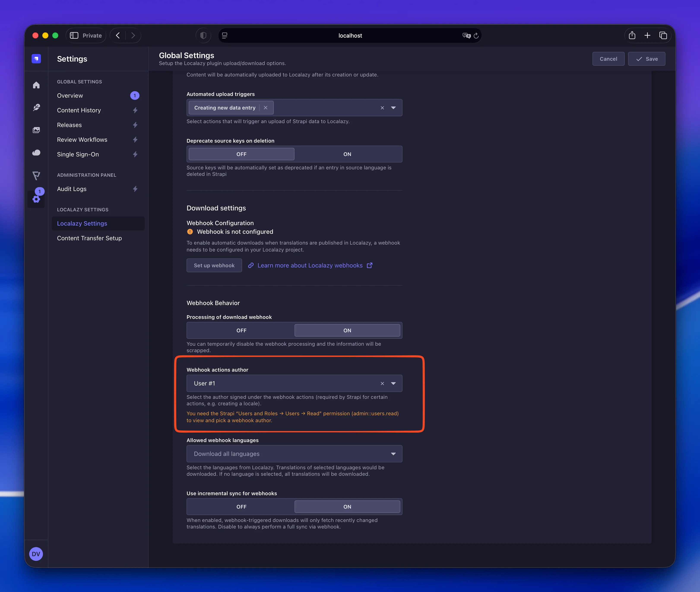Open the Media Library icon

point(36,130)
